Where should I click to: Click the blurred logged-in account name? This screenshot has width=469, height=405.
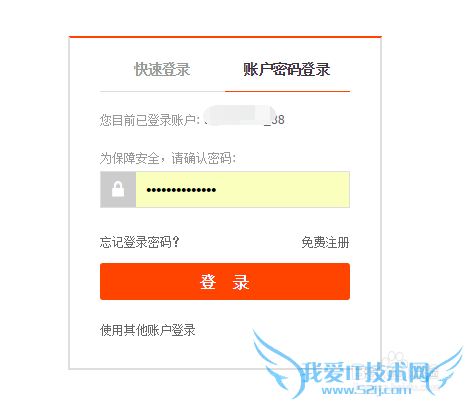[239, 116]
